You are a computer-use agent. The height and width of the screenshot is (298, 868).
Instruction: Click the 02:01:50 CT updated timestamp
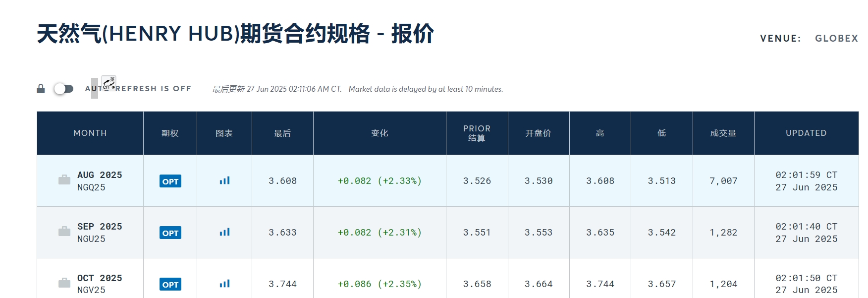point(807,278)
